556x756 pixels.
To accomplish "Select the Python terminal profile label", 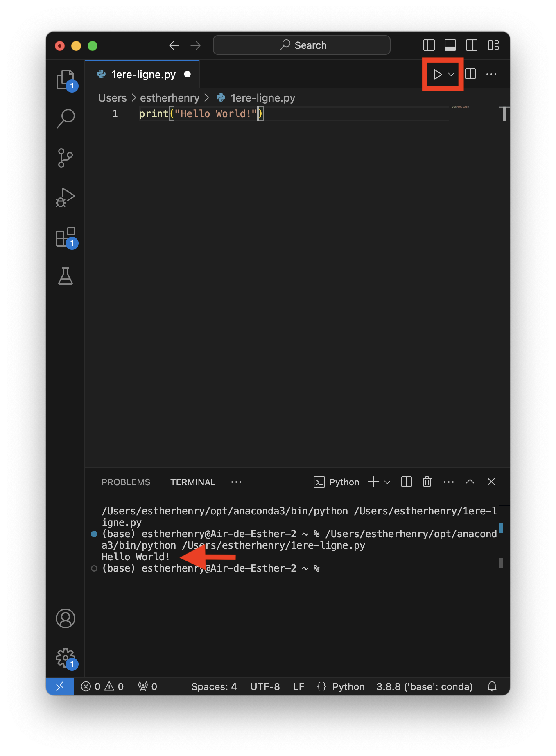I will 336,482.
